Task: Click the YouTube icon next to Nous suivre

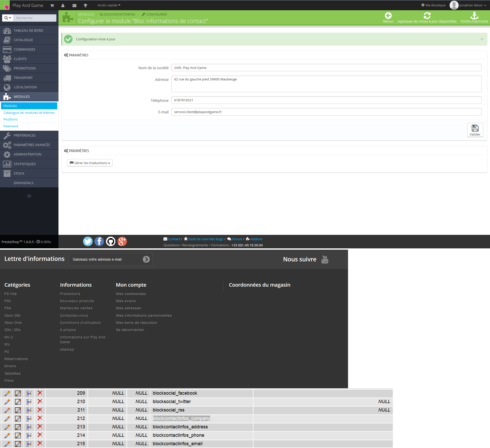Action: 325,259
